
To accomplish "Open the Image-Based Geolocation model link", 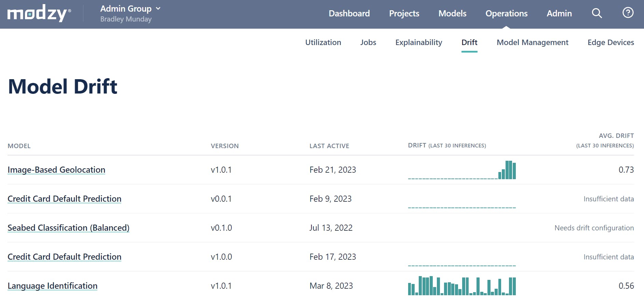I will [56, 170].
